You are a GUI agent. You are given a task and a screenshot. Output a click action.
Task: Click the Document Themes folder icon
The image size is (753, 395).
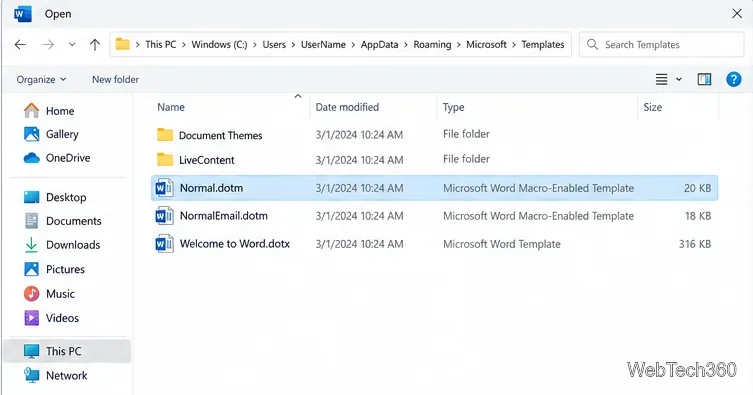(x=165, y=135)
